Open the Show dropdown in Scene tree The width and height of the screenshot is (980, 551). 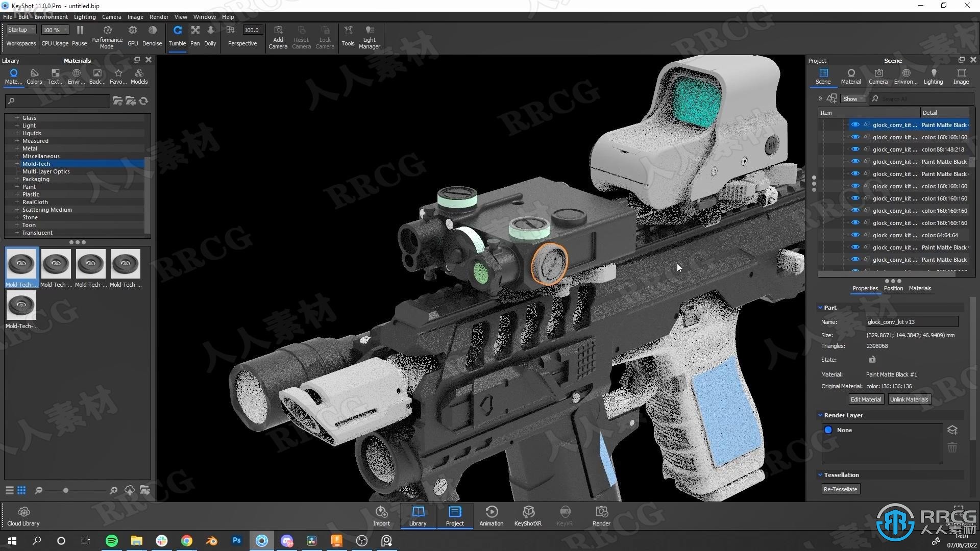(851, 98)
